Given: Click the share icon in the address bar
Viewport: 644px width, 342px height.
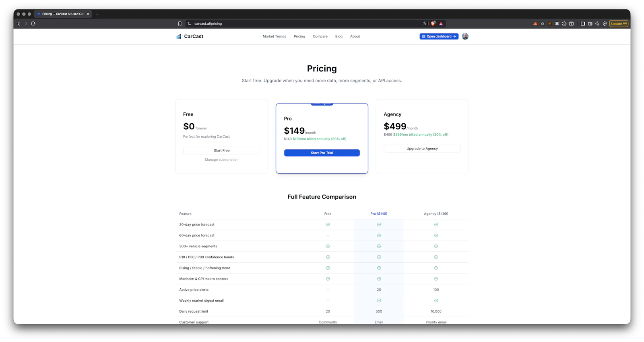Looking at the screenshot, I should [424, 23].
